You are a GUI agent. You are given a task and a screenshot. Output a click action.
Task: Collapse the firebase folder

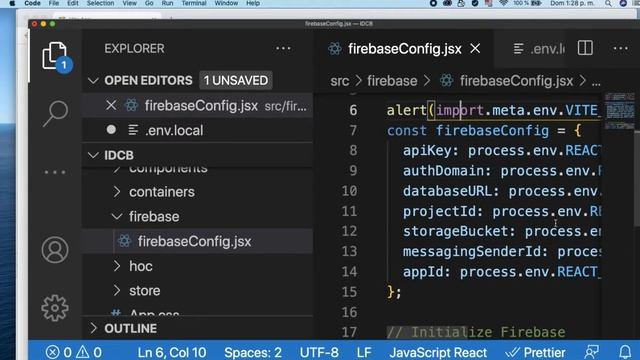117,217
